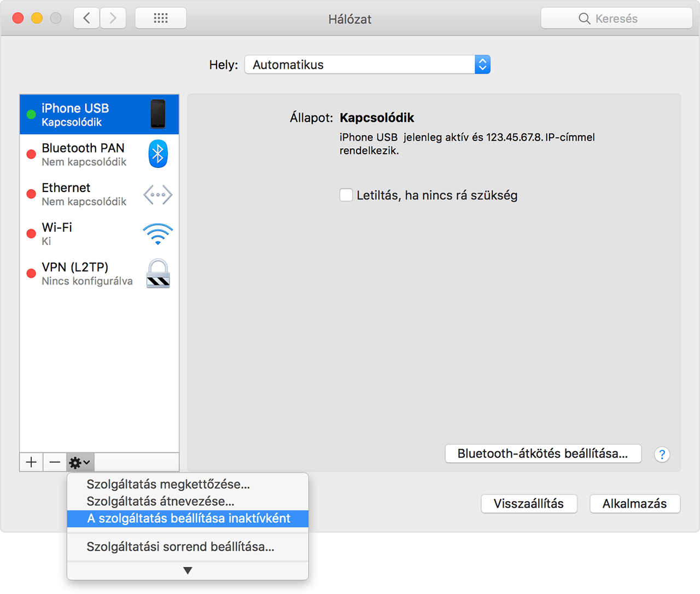Remove selected service with minus button

point(55,462)
